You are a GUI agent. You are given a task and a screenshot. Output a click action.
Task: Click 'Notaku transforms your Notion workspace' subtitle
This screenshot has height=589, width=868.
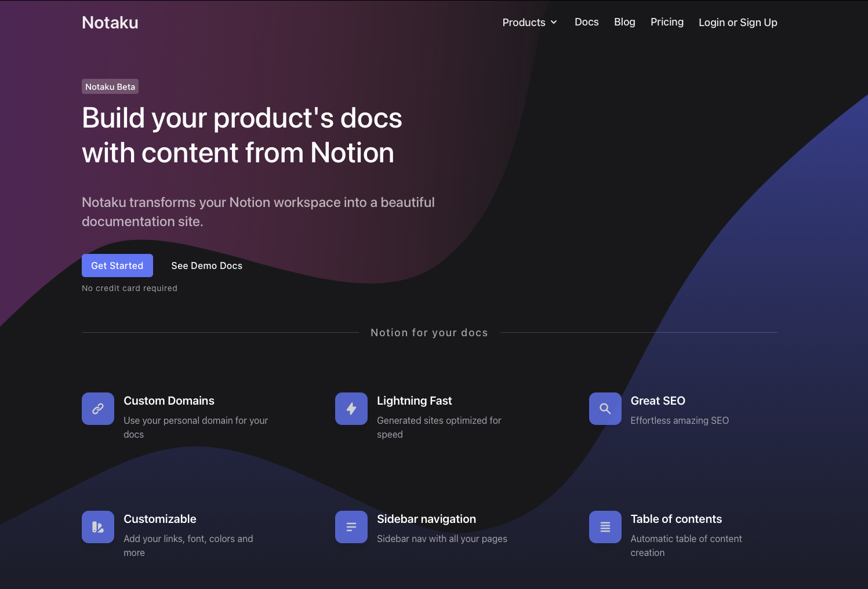point(258,212)
